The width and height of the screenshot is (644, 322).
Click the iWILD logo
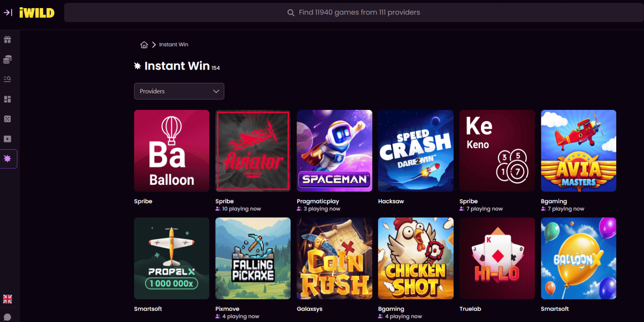point(37,13)
